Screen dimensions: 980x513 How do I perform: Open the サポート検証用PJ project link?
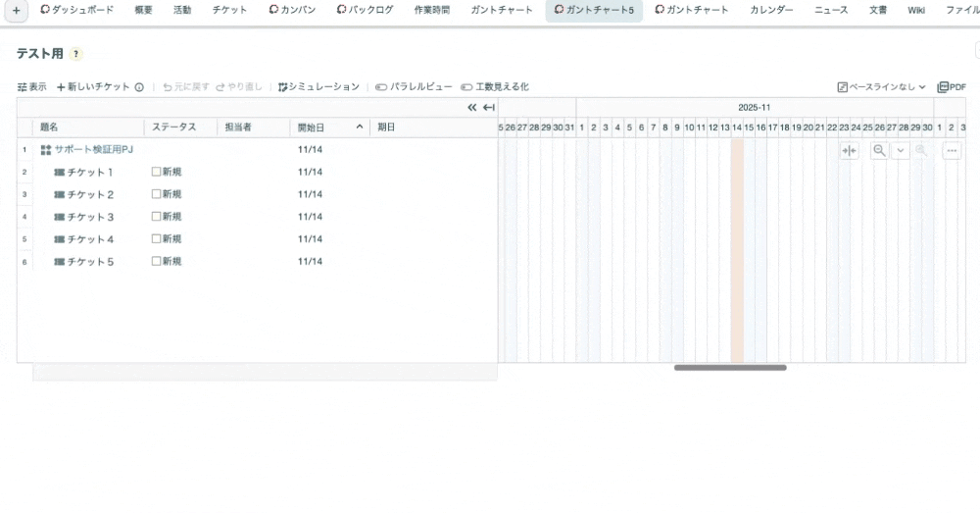click(x=93, y=150)
